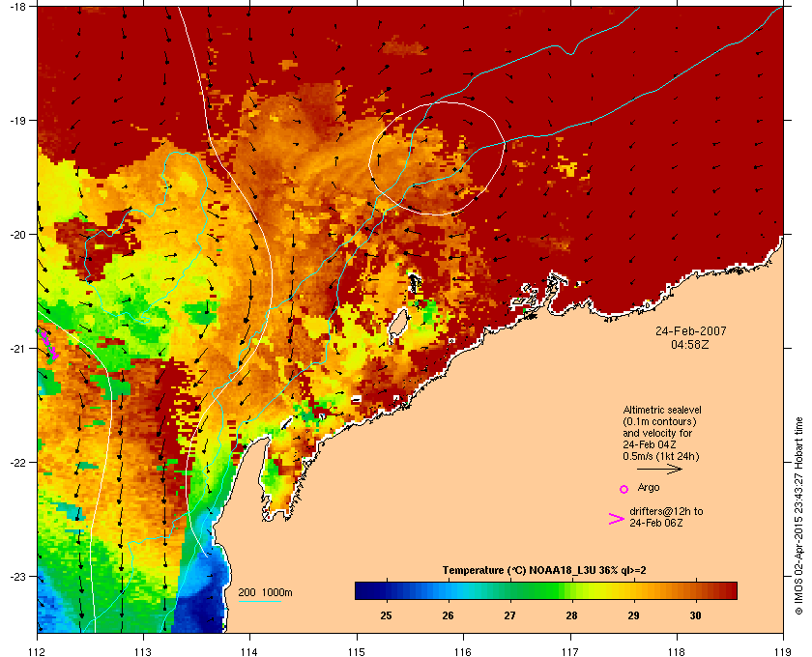Select the time label 04:58Z
The image size is (812, 657).
[690, 344]
